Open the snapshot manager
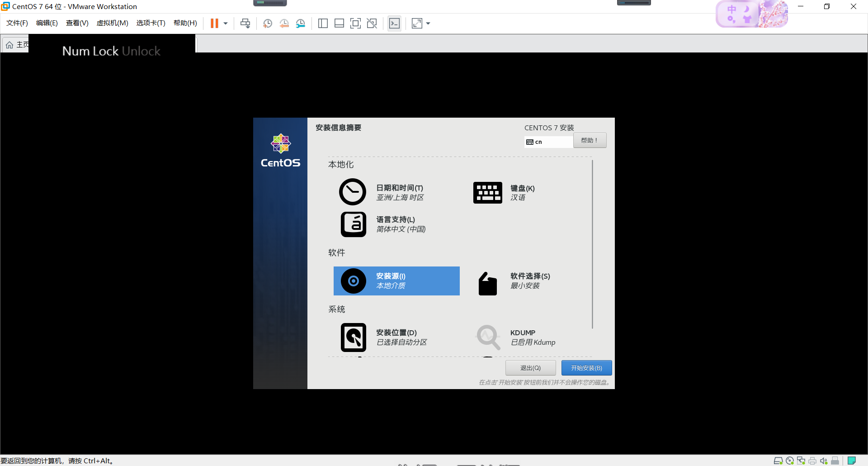Image resolution: width=868 pixels, height=466 pixels. 301,24
